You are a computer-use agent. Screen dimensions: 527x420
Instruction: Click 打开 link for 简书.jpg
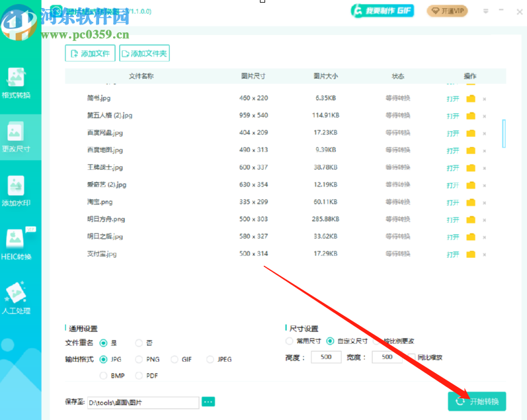(x=453, y=99)
